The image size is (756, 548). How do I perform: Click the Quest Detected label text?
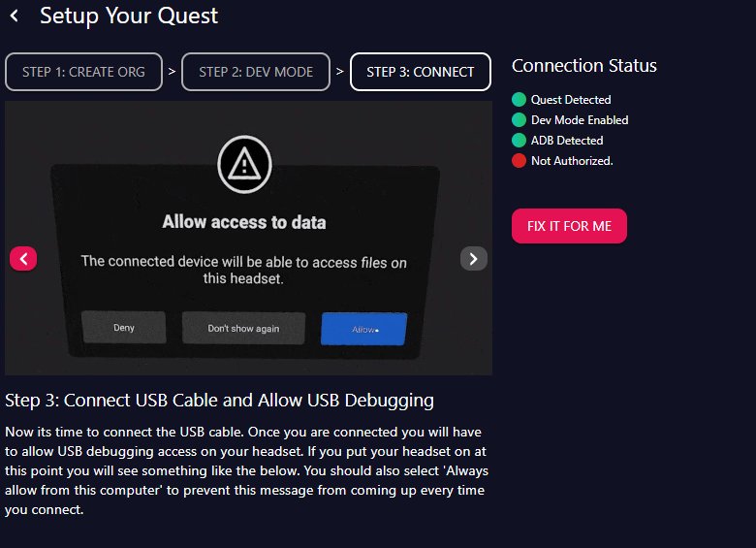point(571,99)
